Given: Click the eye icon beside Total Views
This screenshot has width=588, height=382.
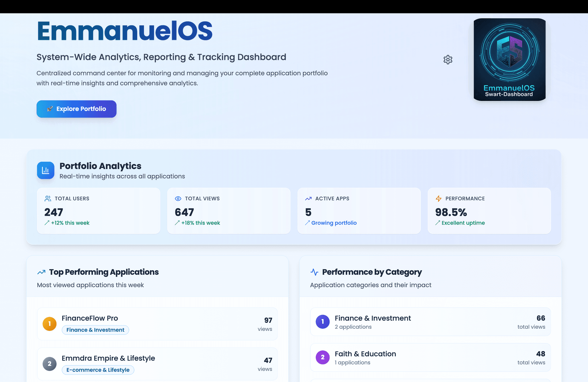Looking at the screenshot, I should (178, 199).
